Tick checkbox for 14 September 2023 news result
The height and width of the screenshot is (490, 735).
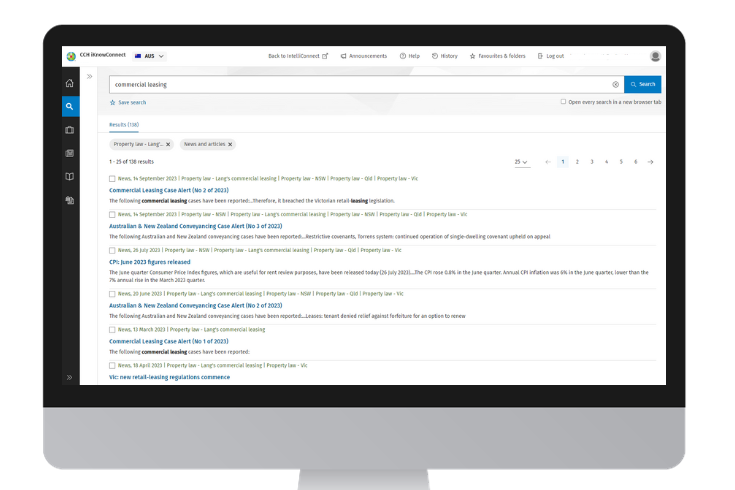click(x=112, y=179)
